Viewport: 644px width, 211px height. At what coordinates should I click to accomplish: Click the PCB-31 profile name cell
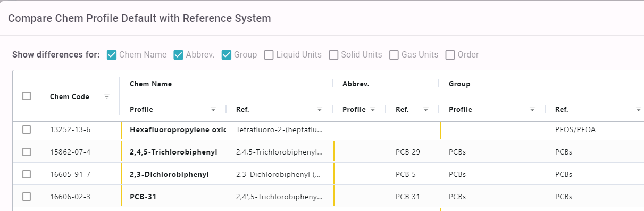174,197
